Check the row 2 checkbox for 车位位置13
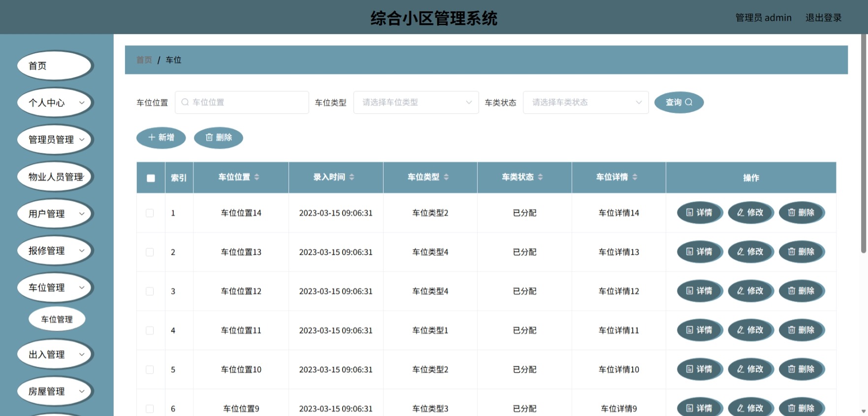This screenshot has width=868, height=416. 150,252
